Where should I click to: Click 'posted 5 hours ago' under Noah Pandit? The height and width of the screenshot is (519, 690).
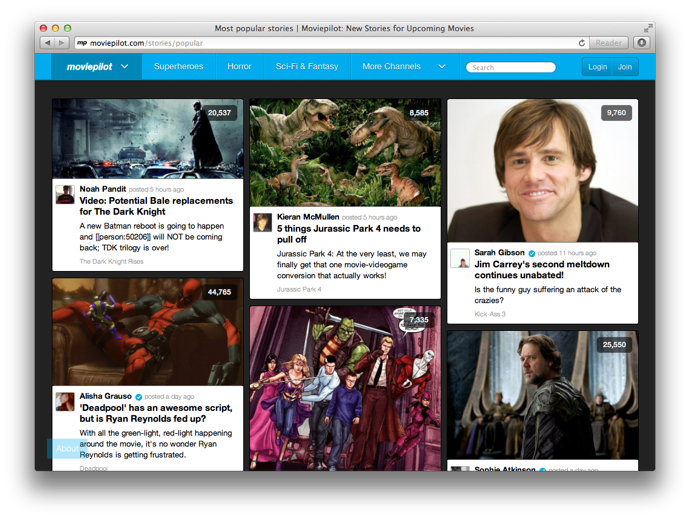click(156, 189)
